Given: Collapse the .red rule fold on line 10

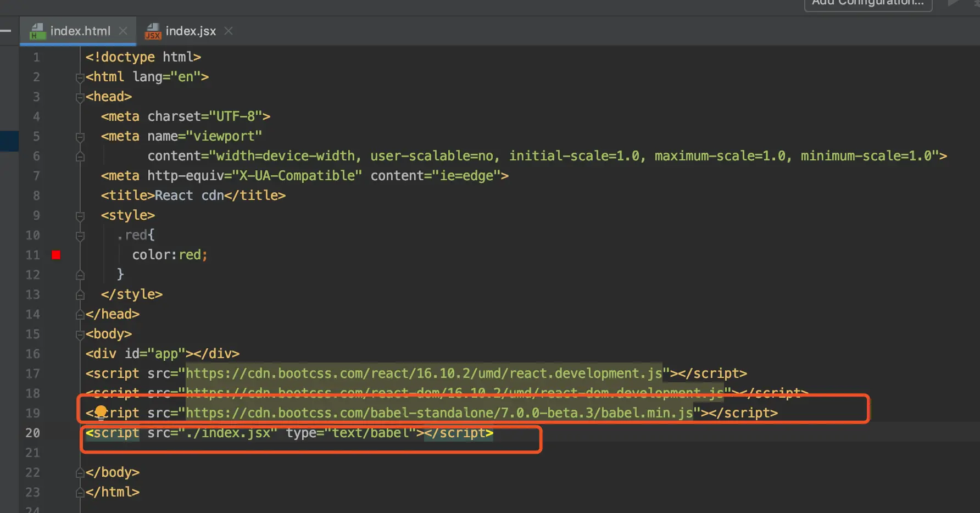Looking at the screenshot, I should (x=80, y=236).
